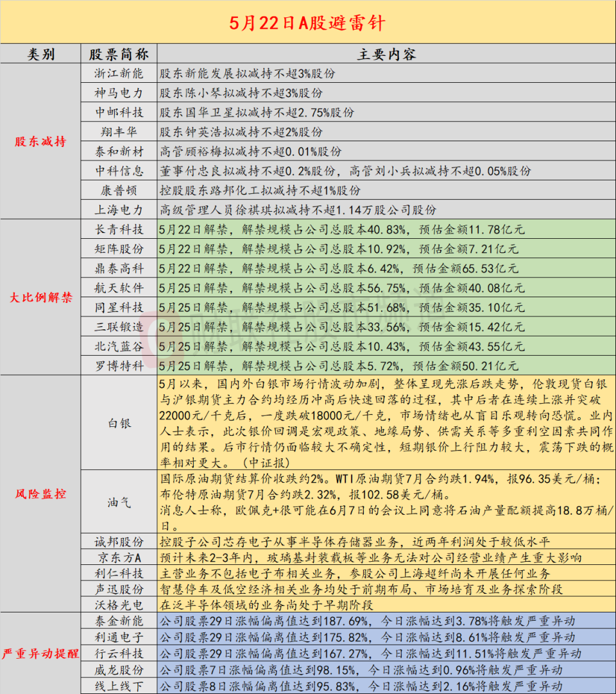Click stock name 航天软件

(x=119, y=288)
